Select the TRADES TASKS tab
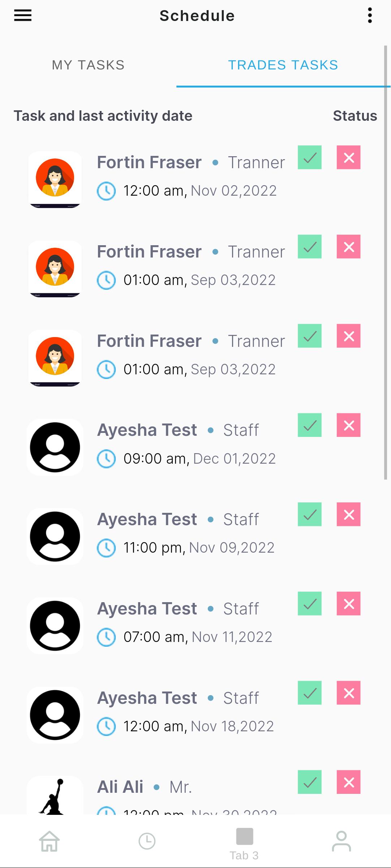 coord(283,65)
